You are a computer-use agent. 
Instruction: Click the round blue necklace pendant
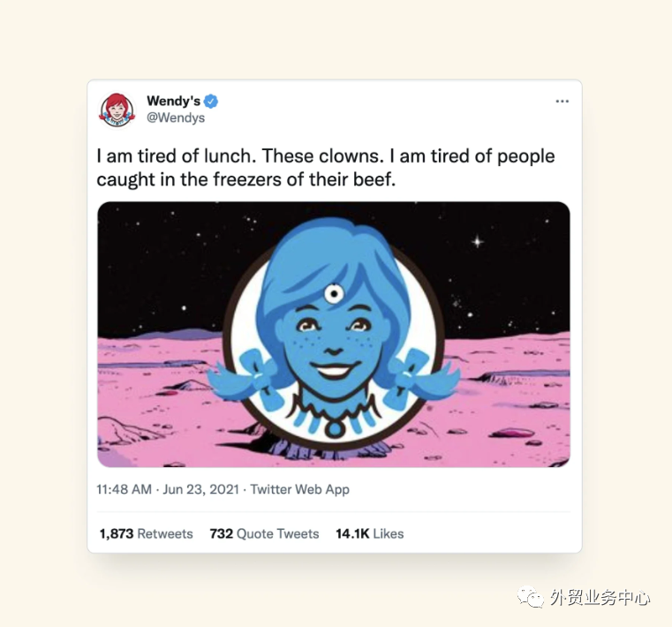coord(335,428)
